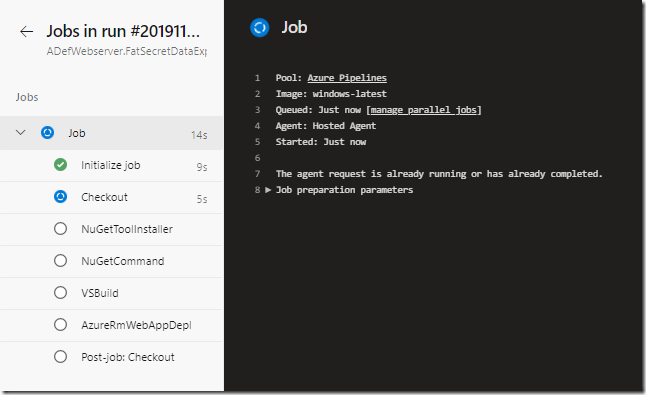Screen dimensions: 646x395
Task: Select the Initialize job step
Action: [x=112, y=166]
